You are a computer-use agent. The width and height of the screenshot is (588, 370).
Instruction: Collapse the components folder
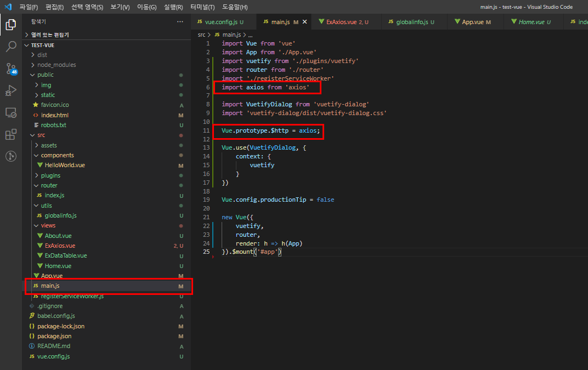(x=106, y=155)
